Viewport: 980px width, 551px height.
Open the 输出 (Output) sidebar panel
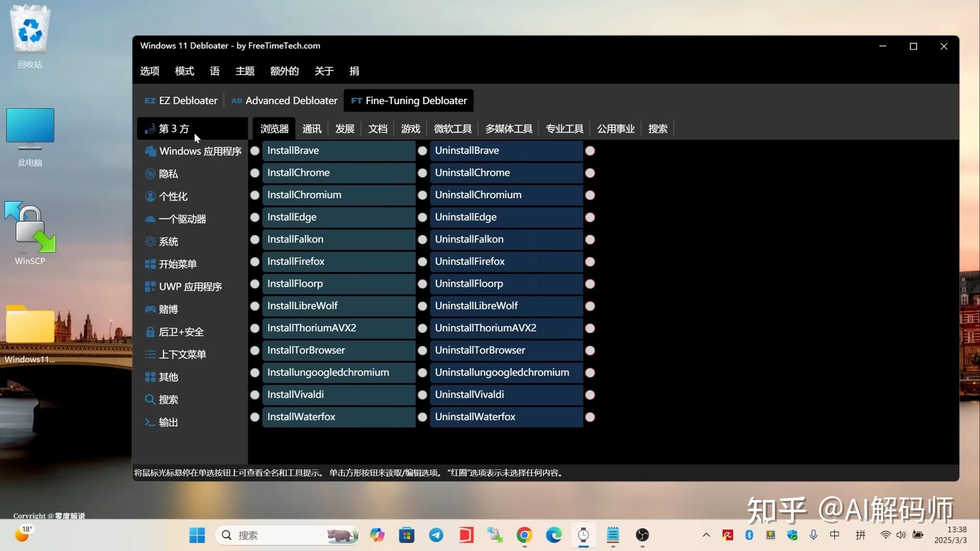(x=168, y=422)
